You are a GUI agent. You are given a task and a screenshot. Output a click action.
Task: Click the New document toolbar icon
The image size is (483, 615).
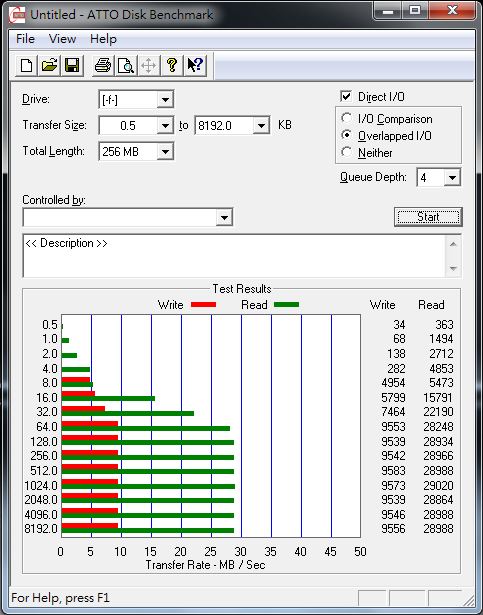[26, 65]
